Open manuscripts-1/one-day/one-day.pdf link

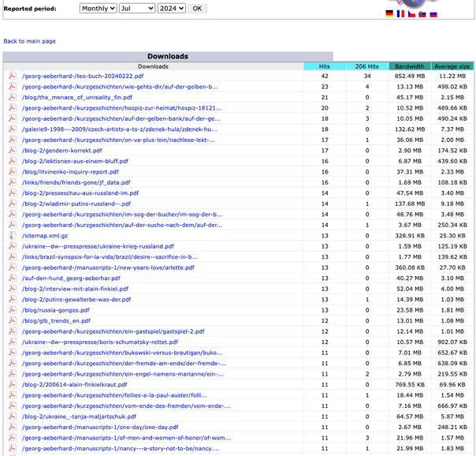[100, 427]
